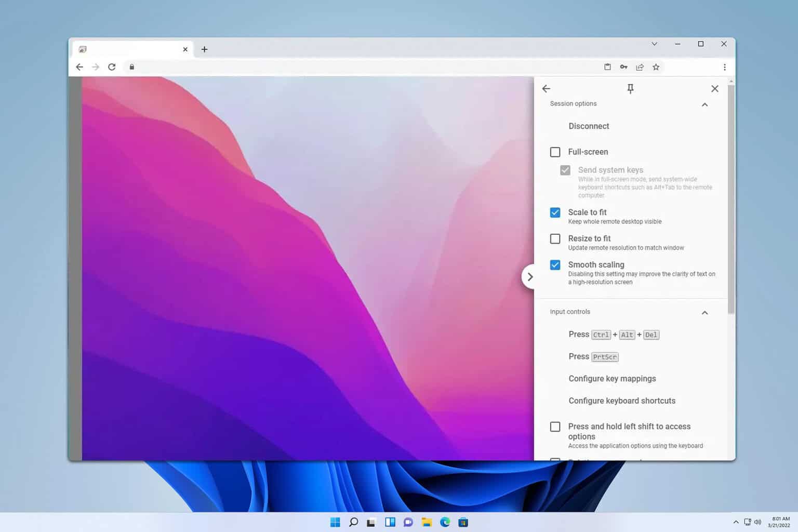Bookmark this page with the star
This screenshot has width=798, height=532.
click(656, 67)
